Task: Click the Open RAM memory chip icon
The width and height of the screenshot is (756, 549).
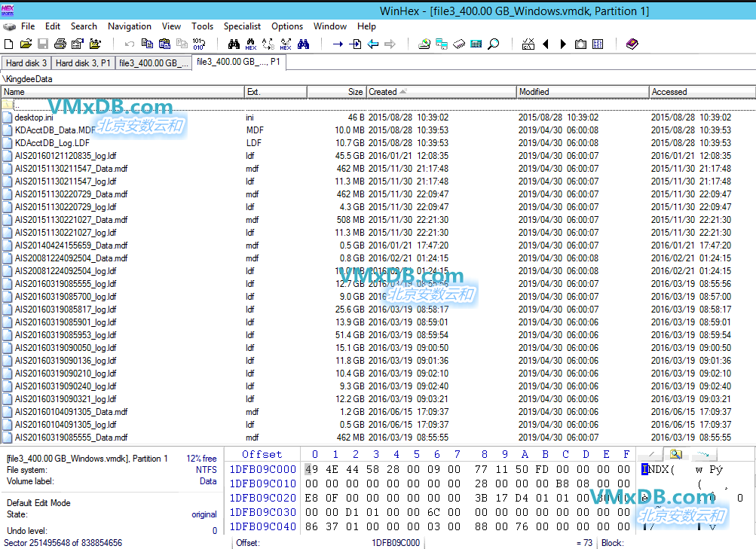Action: point(459,44)
